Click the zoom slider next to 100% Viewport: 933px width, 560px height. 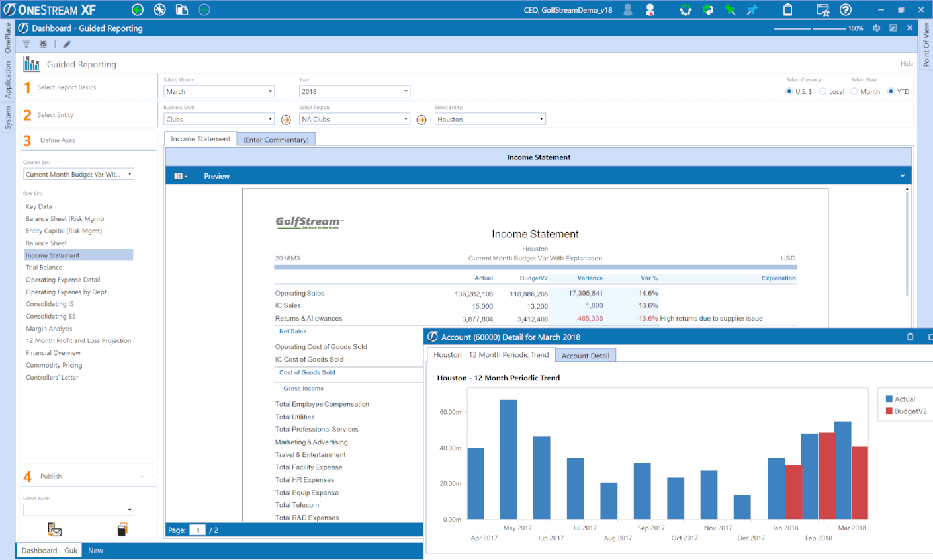[810, 28]
